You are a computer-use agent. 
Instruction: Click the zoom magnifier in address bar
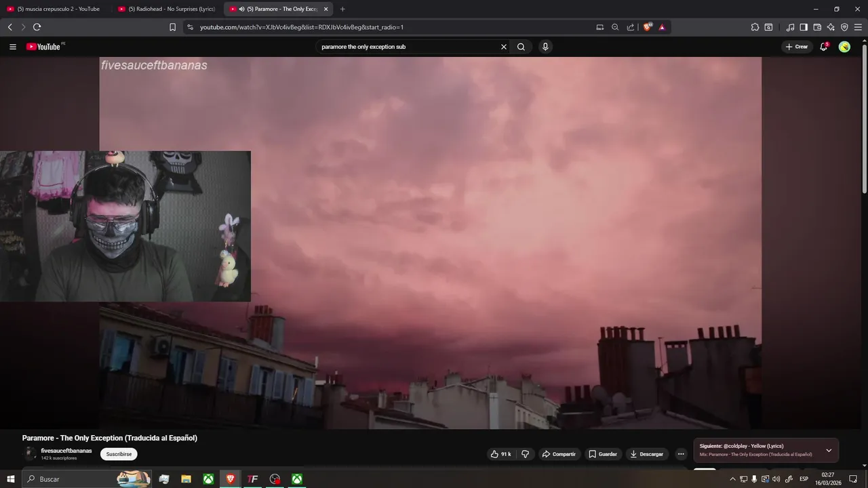[615, 27]
